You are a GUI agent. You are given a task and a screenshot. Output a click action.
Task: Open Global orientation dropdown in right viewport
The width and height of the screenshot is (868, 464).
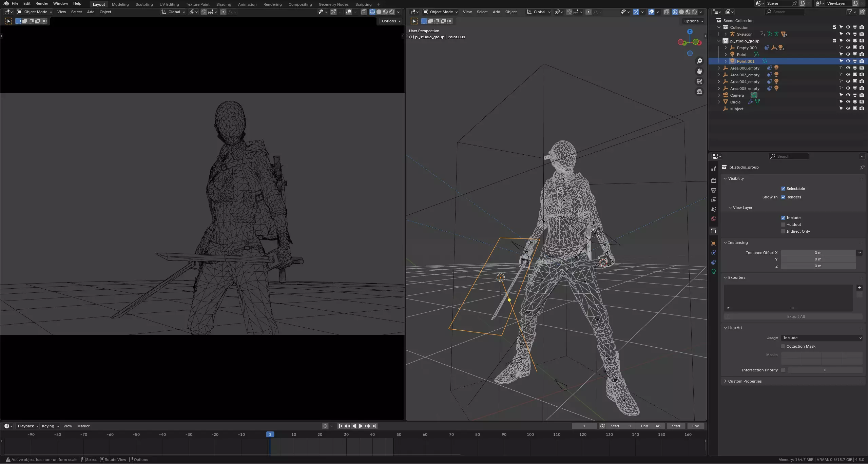coord(539,12)
